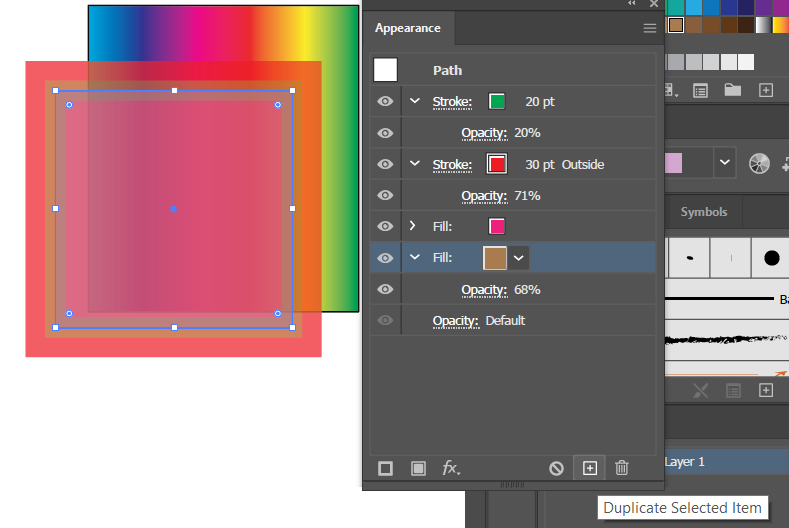
Task: Toggle visibility of Opacity 71% row
Action: click(385, 195)
